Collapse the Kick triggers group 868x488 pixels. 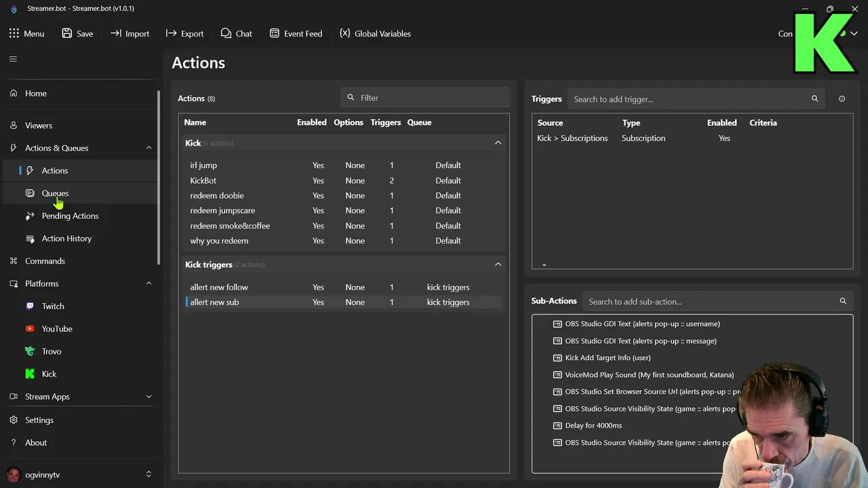pyautogui.click(x=498, y=264)
